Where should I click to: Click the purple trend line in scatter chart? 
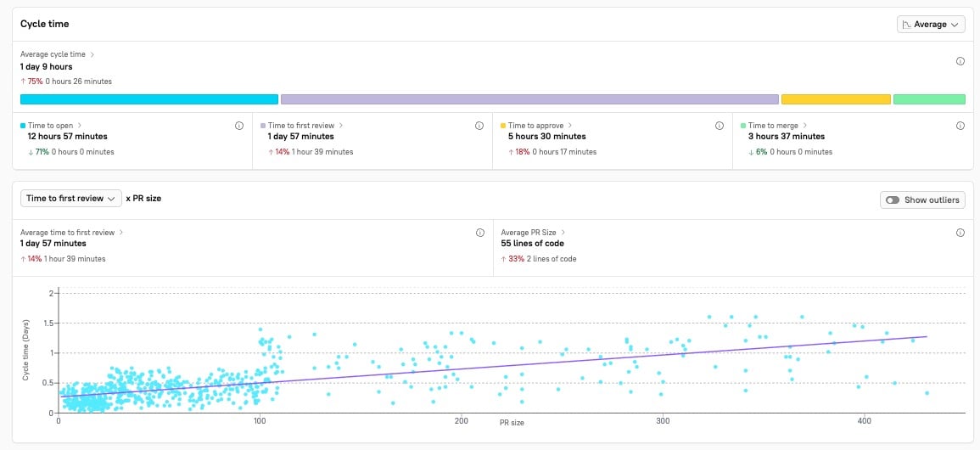[x=494, y=366]
